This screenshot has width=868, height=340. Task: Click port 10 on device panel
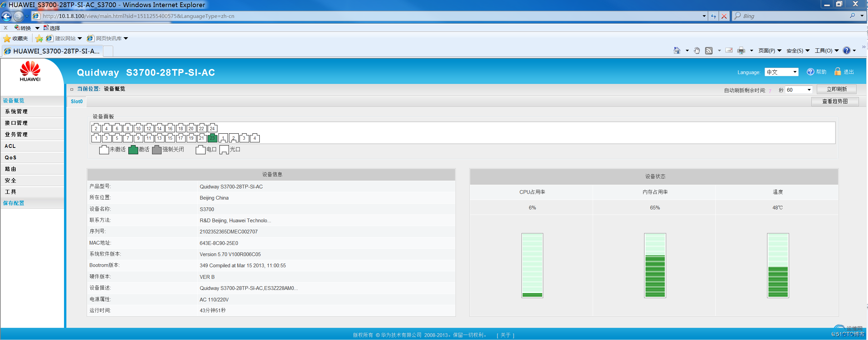[x=138, y=128]
